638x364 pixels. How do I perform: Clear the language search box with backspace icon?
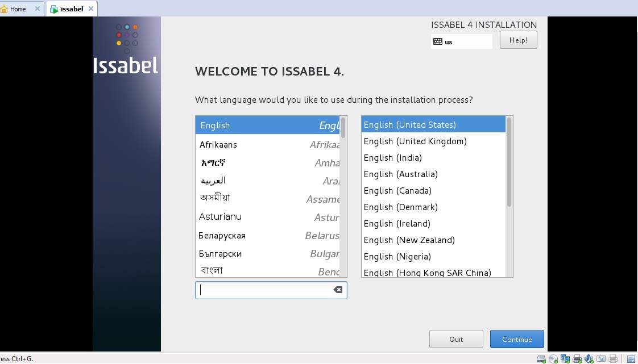338,290
